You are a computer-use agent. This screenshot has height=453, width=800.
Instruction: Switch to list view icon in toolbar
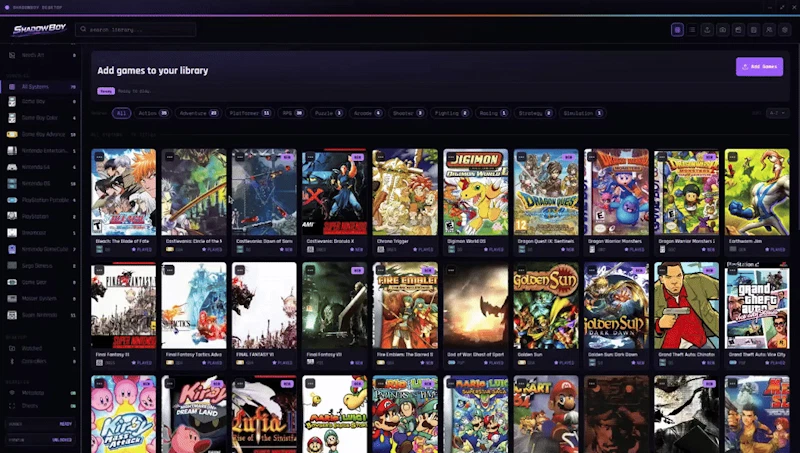tap(692, 30)
